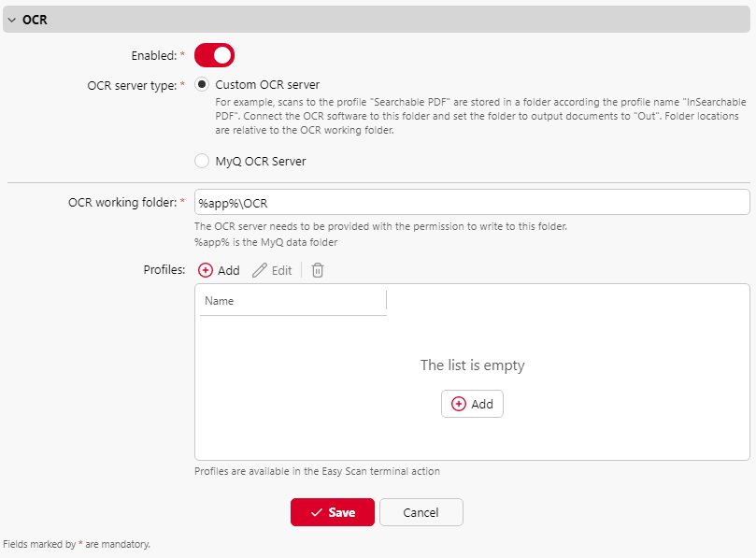Click the 'The list is empty' message
The height and width of the screenshot is (558, 756).
point(472,365)
